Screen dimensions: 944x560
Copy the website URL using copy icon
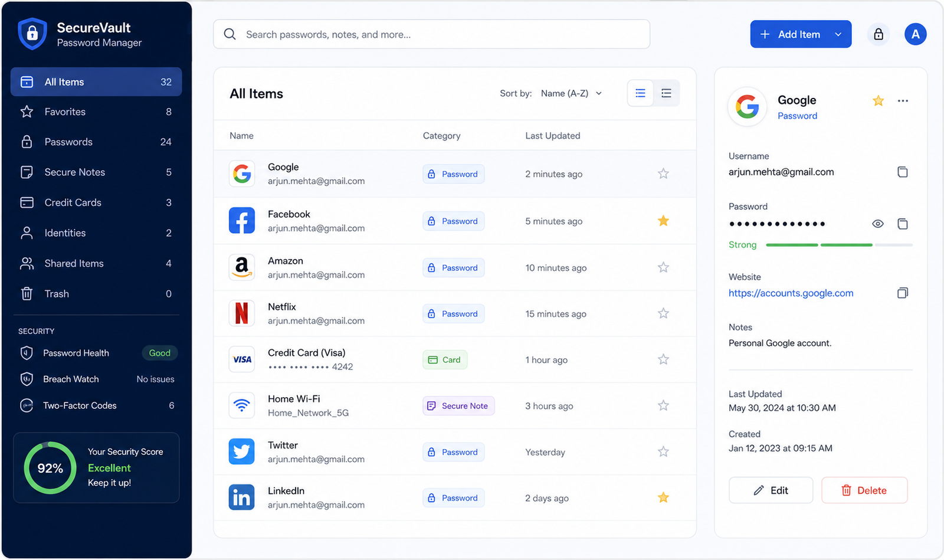(x=902, y=293)
